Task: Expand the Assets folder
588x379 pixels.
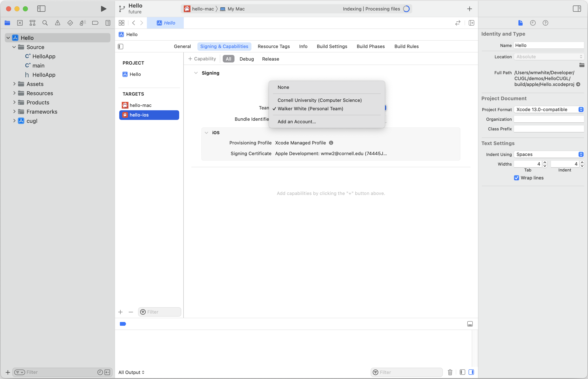Action: coord(14,84)
